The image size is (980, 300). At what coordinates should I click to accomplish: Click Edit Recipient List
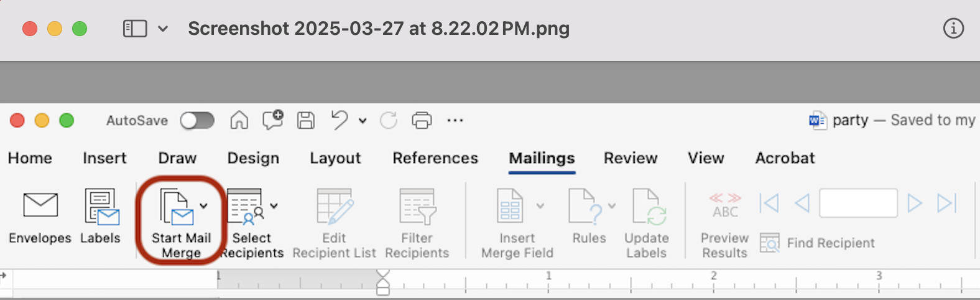[335, 224]
